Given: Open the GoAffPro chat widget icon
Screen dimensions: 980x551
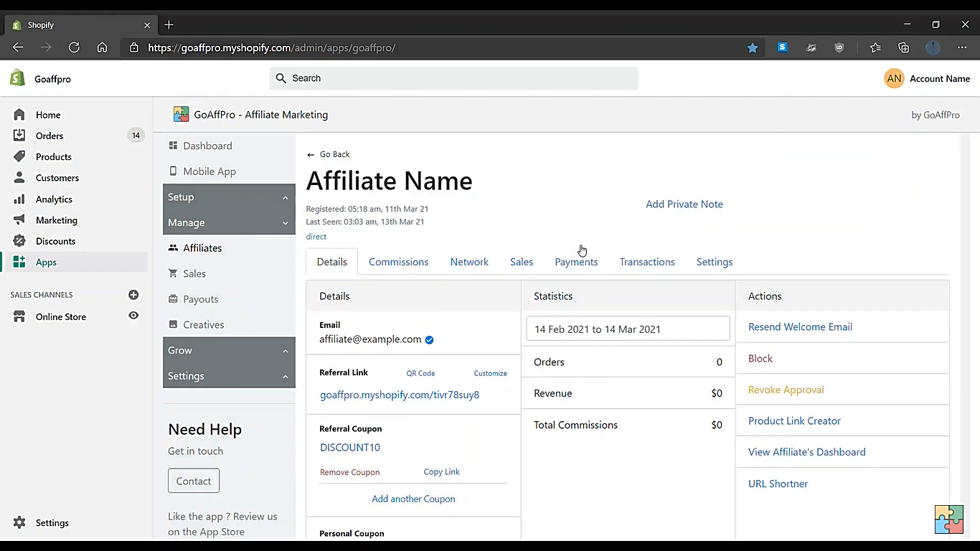Looking at the screenshot, I should [948, 519].
